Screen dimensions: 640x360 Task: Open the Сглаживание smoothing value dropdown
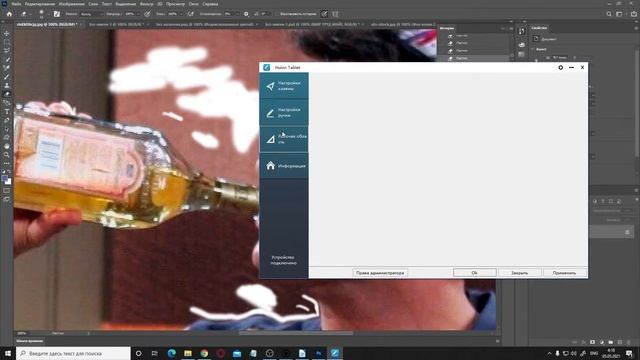point(232,14)
